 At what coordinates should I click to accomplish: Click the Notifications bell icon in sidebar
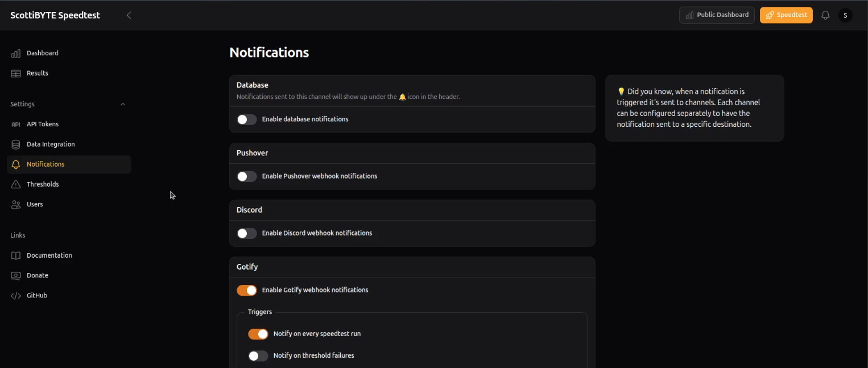click(x=16, y=164)
